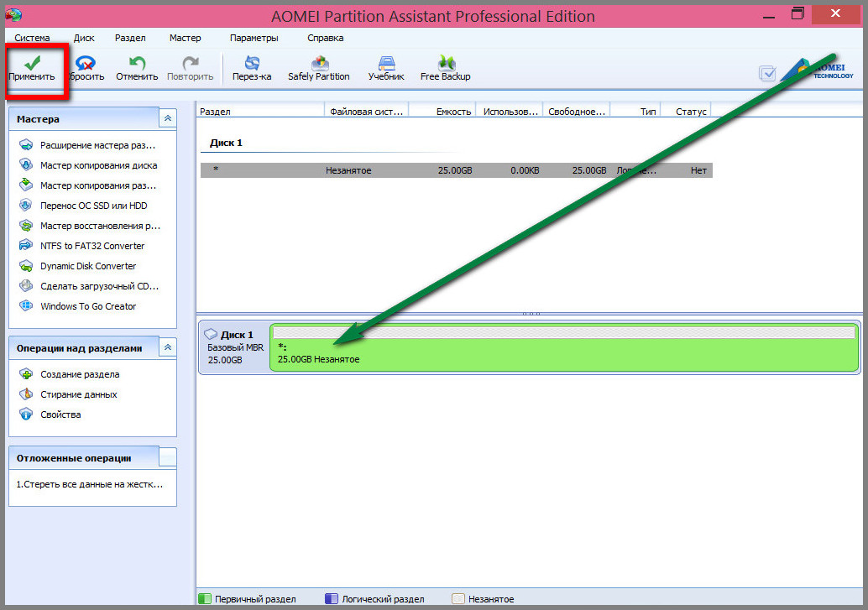Open the Параметры menu
Image resolution: width=868 pixels, height=610 pixels.
point(254,38)
